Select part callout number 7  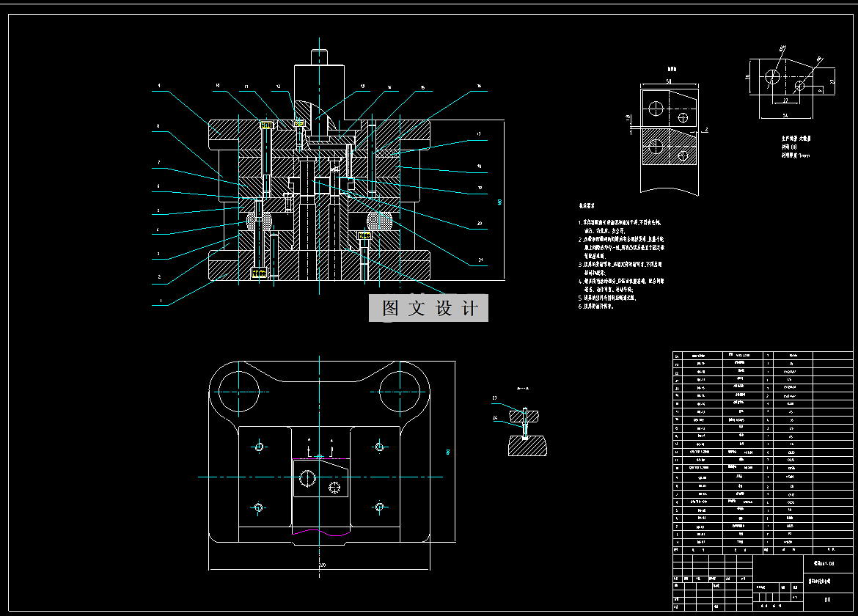tap(158, 163)
